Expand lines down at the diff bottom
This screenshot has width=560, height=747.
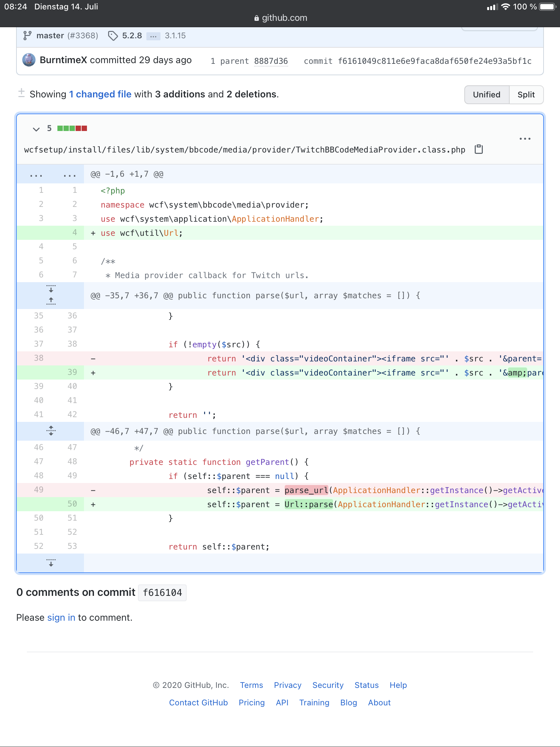(51, 563)
